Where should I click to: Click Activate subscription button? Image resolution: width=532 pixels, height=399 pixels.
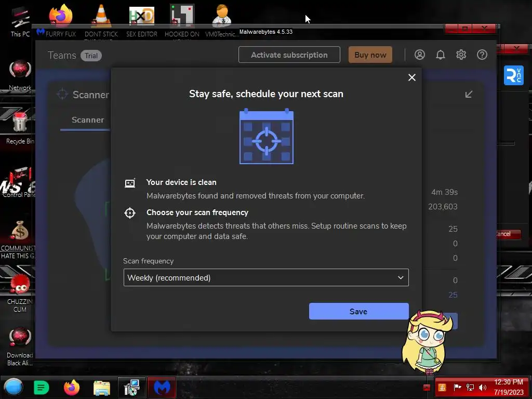pos(289,55)
